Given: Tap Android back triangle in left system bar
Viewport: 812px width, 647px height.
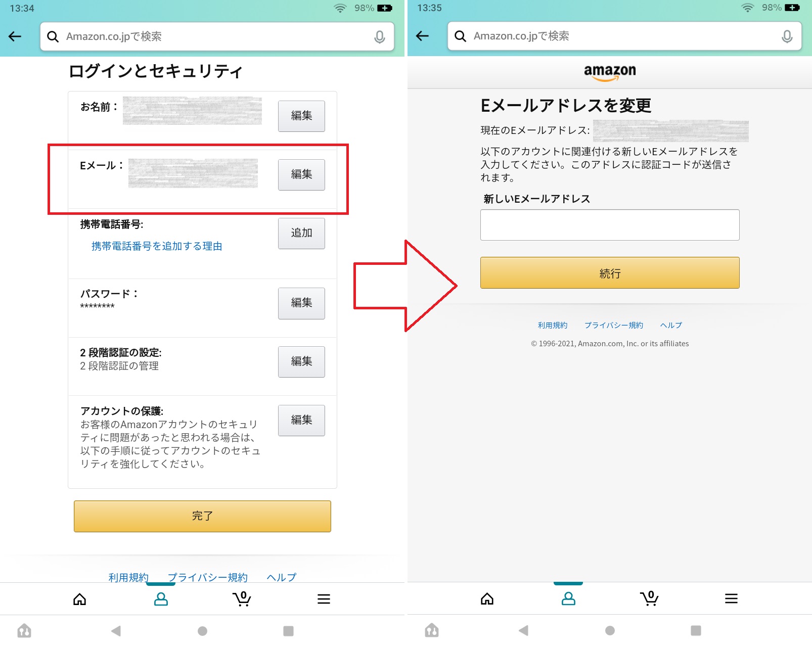Looking at the screenshot, I should point(116,631).
